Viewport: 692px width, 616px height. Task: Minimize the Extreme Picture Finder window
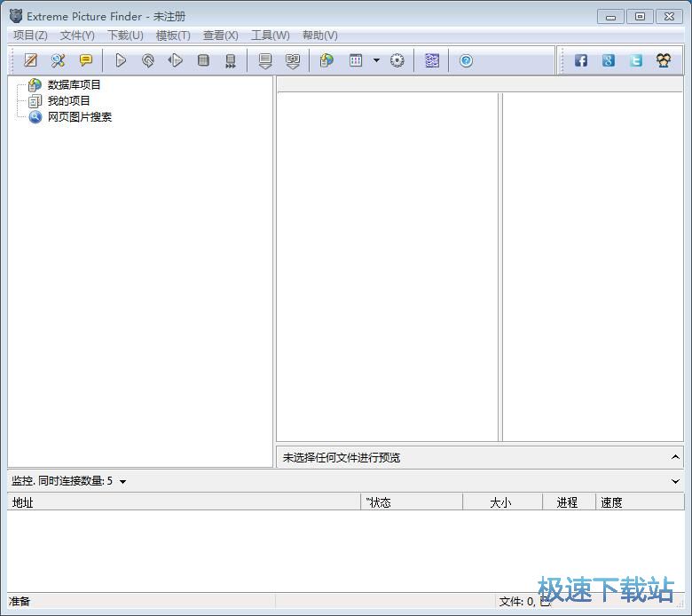[x=610, y=17]
